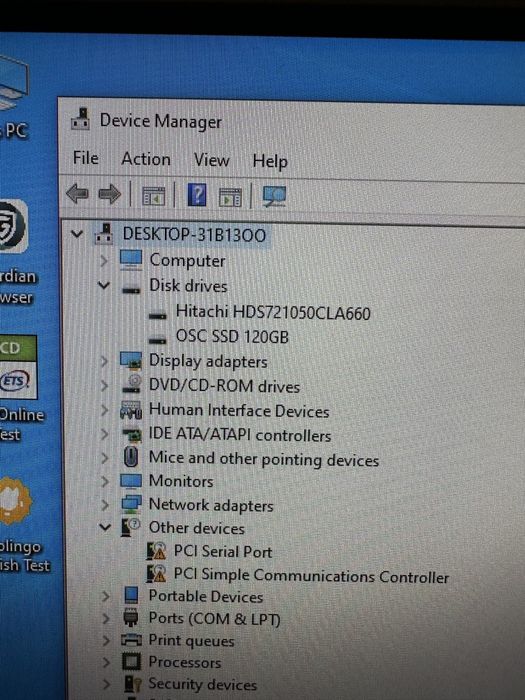Click the Computer category monitor icon

coord(131,260)
